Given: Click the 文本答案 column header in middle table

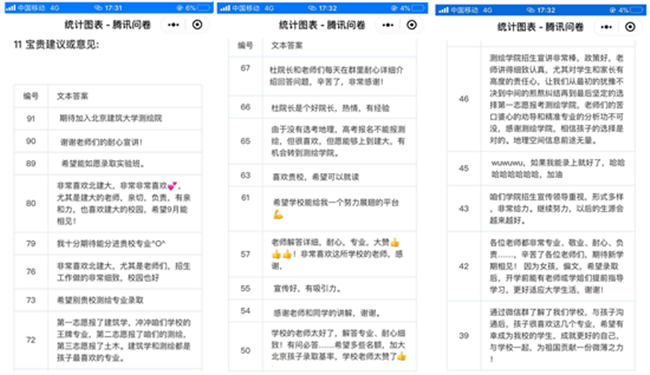Looking at the screenshot, I should coord(287,46).
